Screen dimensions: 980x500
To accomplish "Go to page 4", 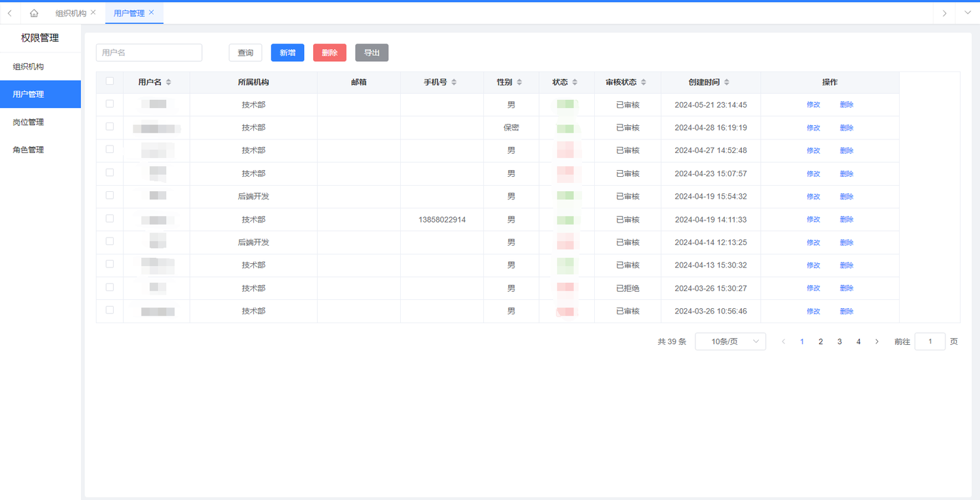I will pyautogui.click(x=858, y=341).
